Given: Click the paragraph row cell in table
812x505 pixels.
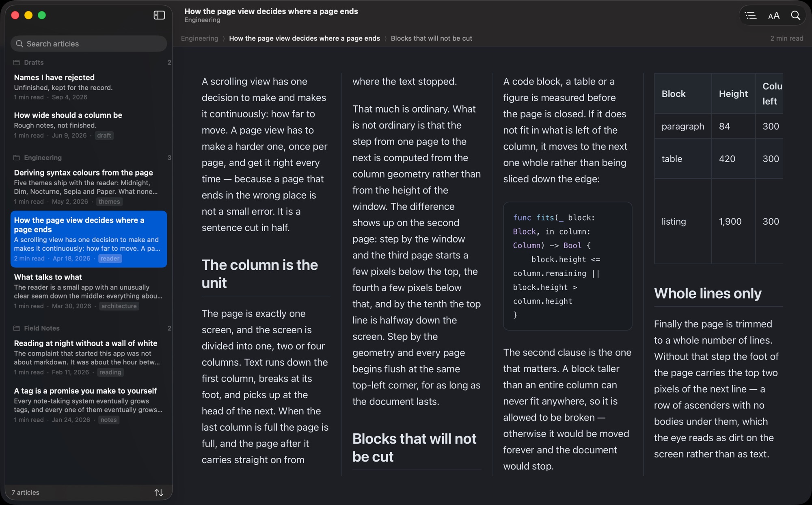Looking at the screenshot, I should [683, 126].
